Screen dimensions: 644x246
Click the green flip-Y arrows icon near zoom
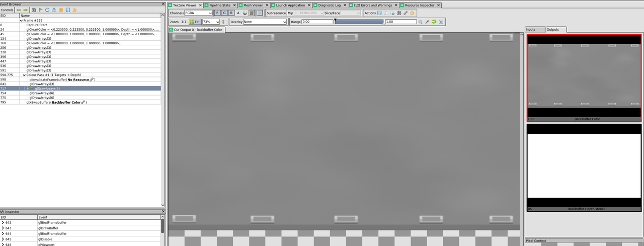[x=223, y=22]
